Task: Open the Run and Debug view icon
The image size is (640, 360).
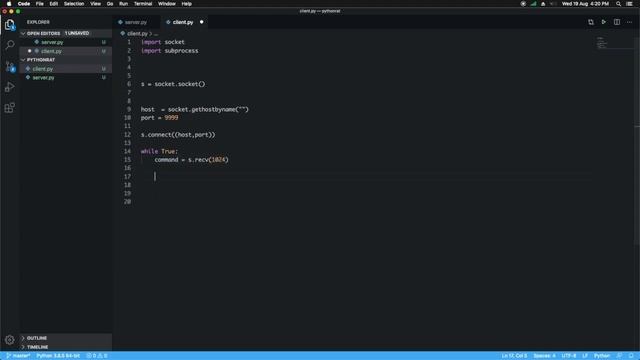Action: coord(10,87)
